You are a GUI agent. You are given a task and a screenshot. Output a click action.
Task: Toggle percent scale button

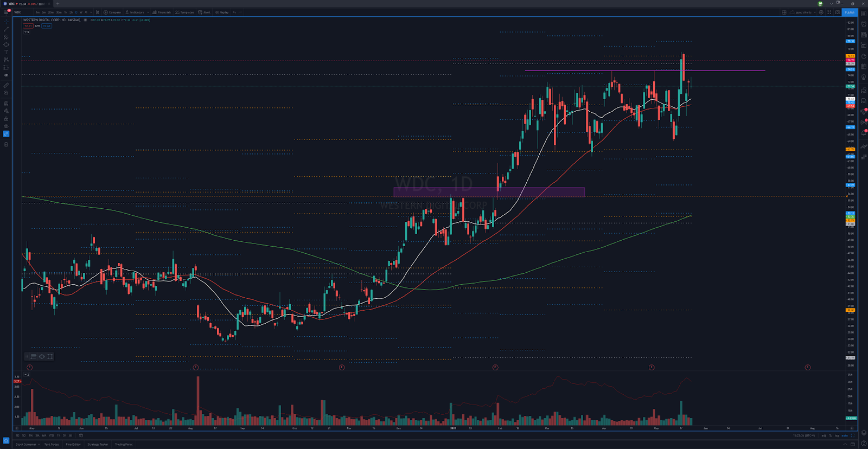(830, 435)
